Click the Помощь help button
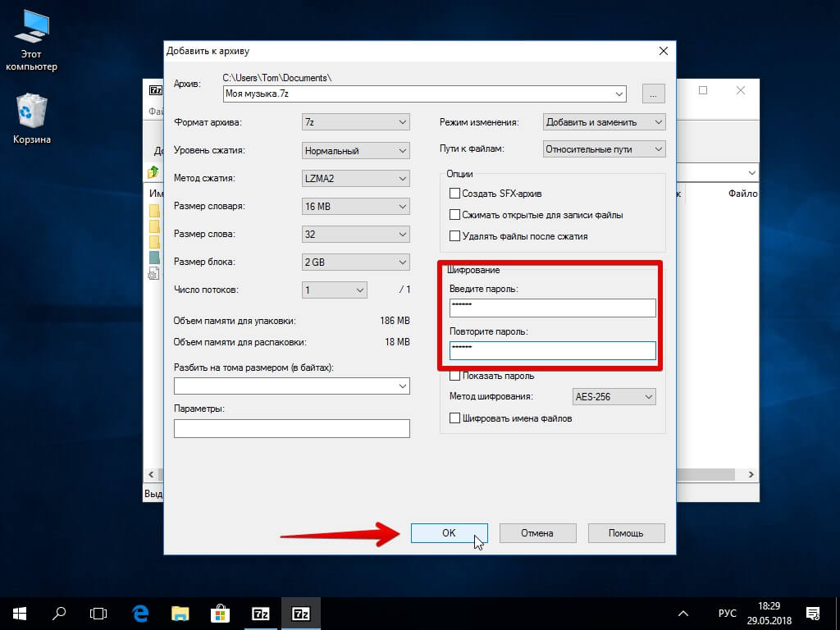This screenshot has height=630, width=840. 626,533
